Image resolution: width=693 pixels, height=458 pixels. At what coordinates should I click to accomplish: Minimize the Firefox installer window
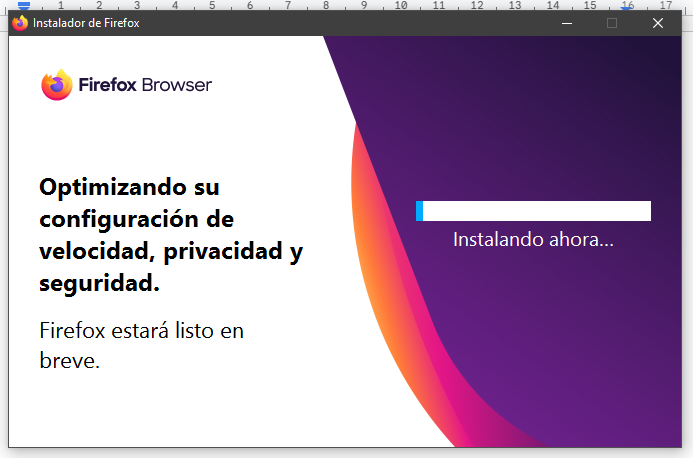pos(567,23)
